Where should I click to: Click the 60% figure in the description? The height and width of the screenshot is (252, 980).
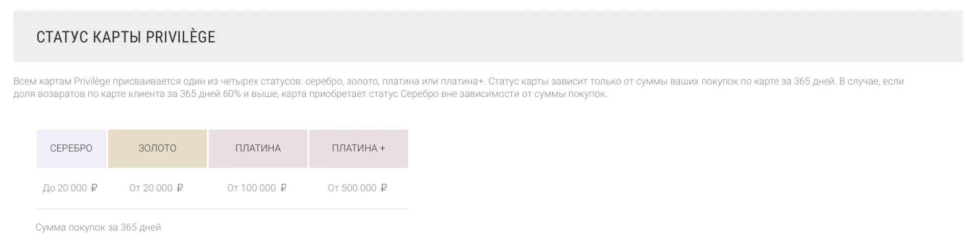pos(232,94)
